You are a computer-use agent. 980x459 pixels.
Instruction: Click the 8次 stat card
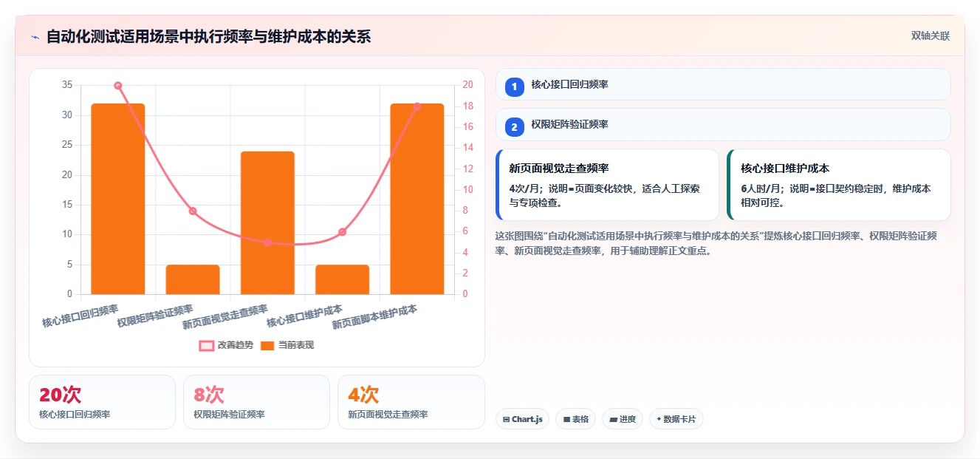(256, 401)
